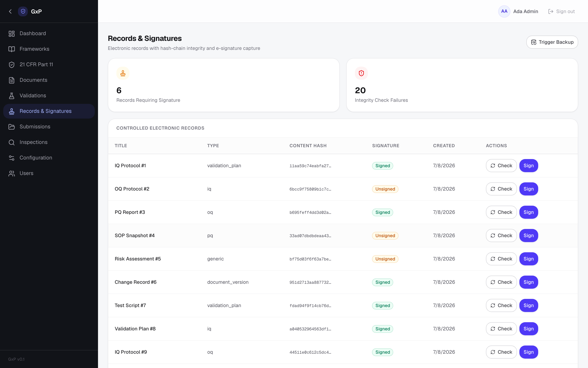
Task: Sign the IQ Protocol #9 record
Action: 528,352
